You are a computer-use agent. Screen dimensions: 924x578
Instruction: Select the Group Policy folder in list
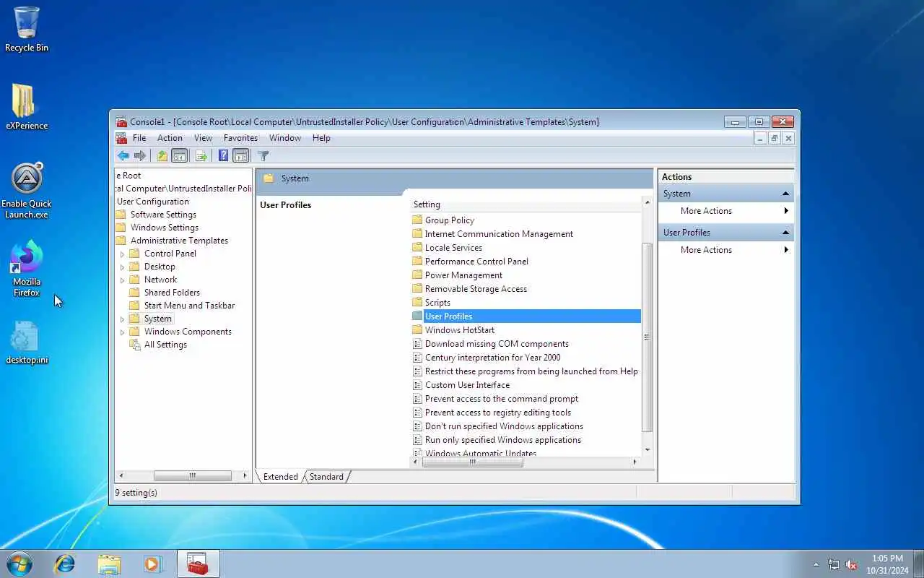(x=449, y=220)
